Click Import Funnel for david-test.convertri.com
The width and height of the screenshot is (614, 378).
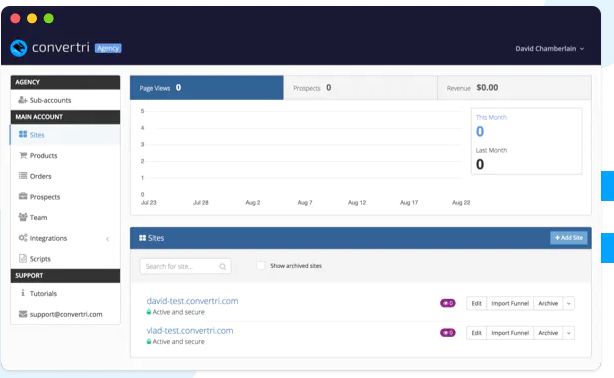click(510, 304)
